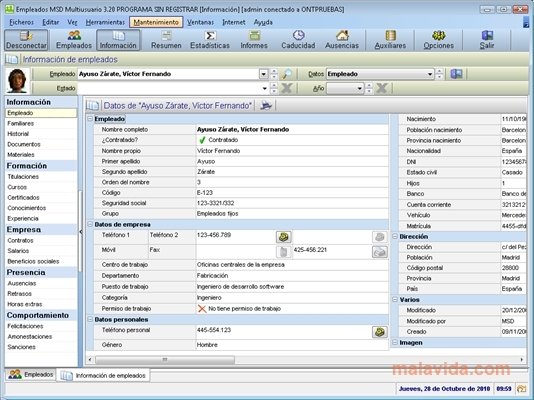Collapse the Datos de empresa section
Viewport: 534px width, 400px height.
pyautogui.click(x=90, y=224)
